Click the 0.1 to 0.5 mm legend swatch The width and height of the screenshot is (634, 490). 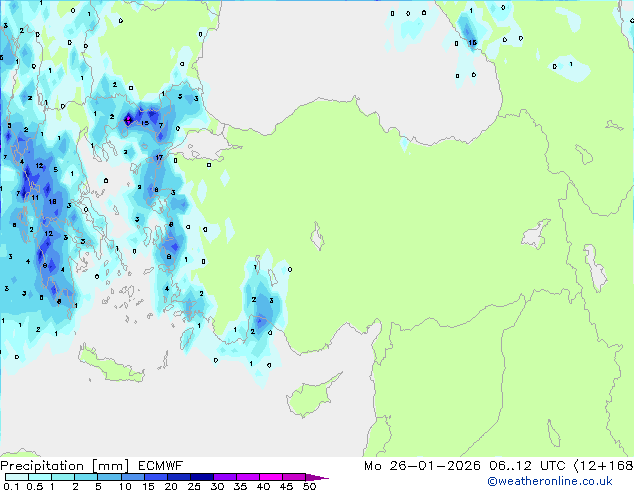[x=17, y=477]
